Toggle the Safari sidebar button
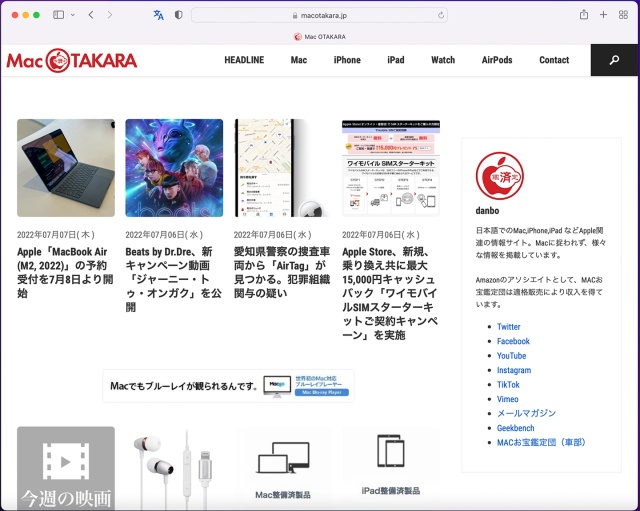The width and height of the screenshot is (640, 511). 58,15
